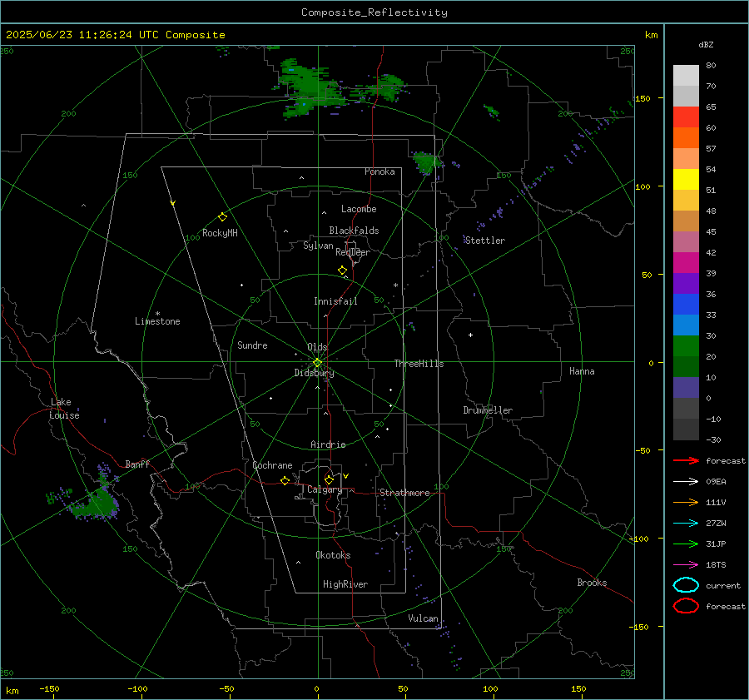Click the yellow diamond marker by Cochrane

(x=285, y=480)
